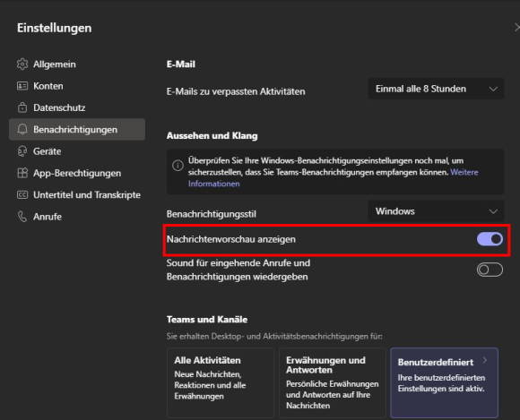This screenshot has width=520, height=420.
Task: Click the Anrufe phone icon
Action: click(x=22, y=217)
